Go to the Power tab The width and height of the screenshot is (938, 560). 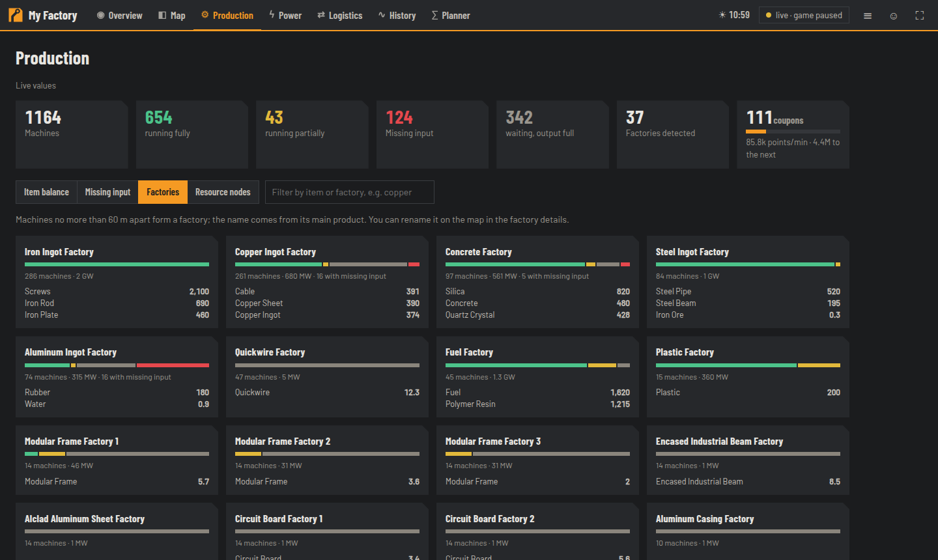click(285, 16)
